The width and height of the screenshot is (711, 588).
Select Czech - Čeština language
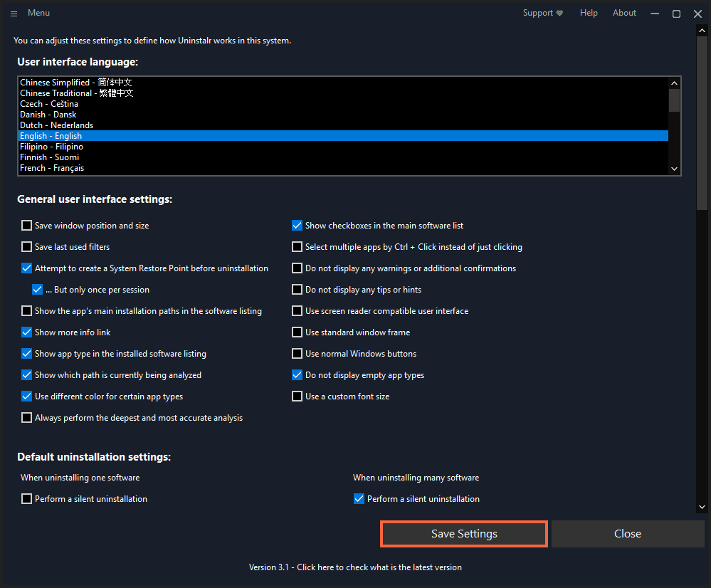point(343,103)
